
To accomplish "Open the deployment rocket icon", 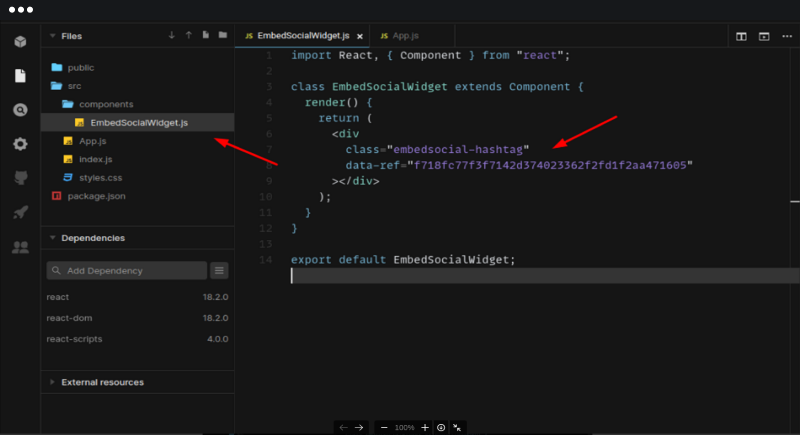I will [20, 212].
